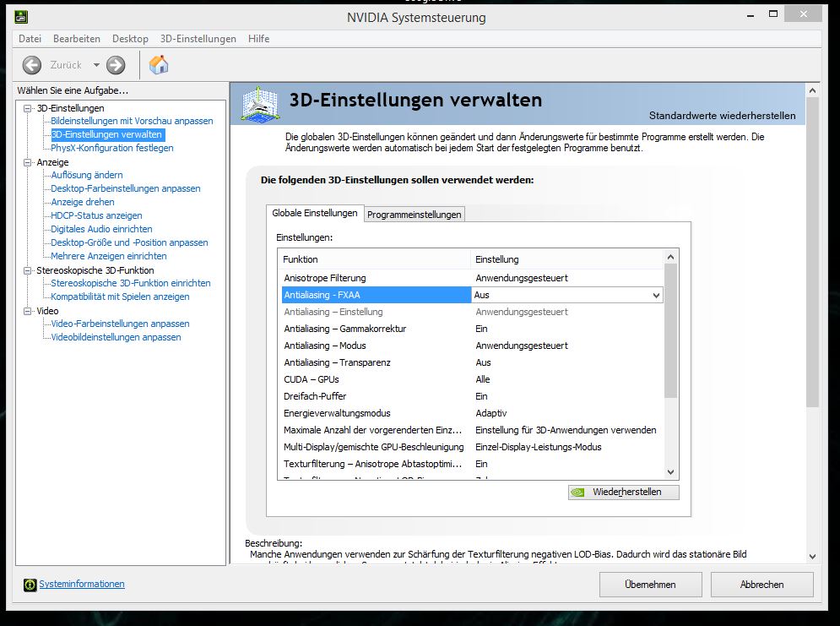This screenshot has height=626, width=840.
Task: Open Digitales Audio einrichten
Action: (101, 229)
